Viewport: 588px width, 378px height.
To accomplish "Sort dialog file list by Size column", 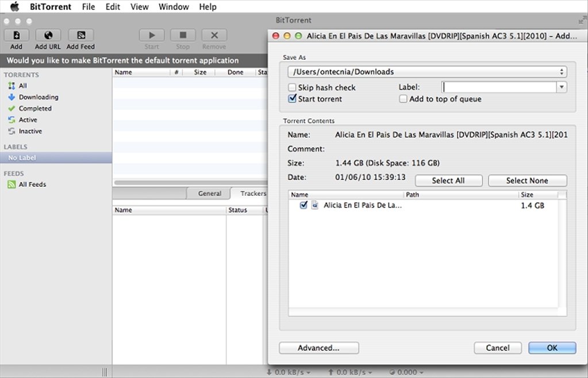I will pyautogui.click(x=538, y=194).
